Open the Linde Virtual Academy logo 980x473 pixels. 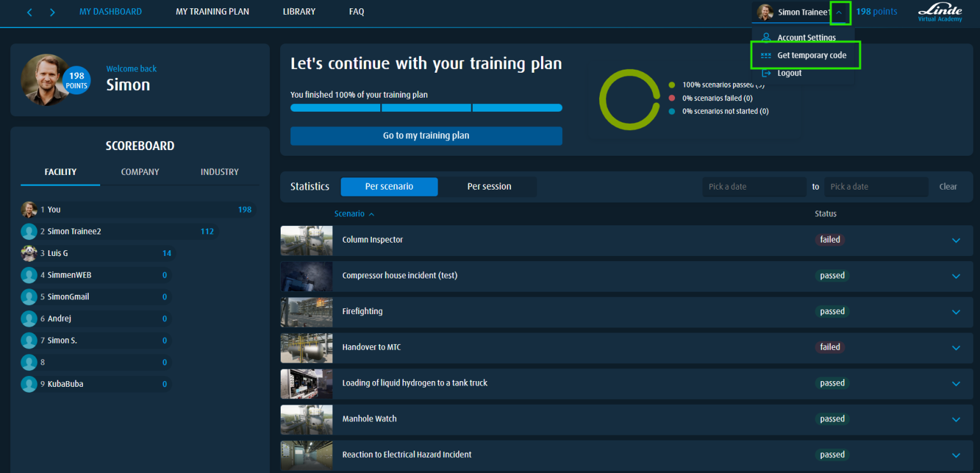pos(940,12)
